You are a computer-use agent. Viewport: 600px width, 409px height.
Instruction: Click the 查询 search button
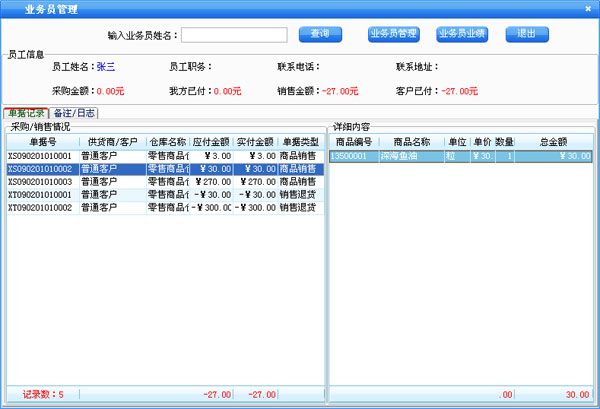[321, 34]
